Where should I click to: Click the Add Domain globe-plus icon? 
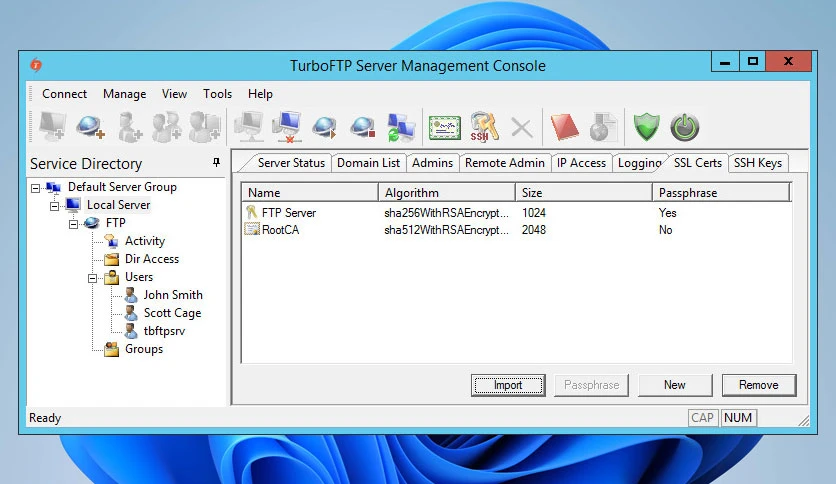point(90,127)
